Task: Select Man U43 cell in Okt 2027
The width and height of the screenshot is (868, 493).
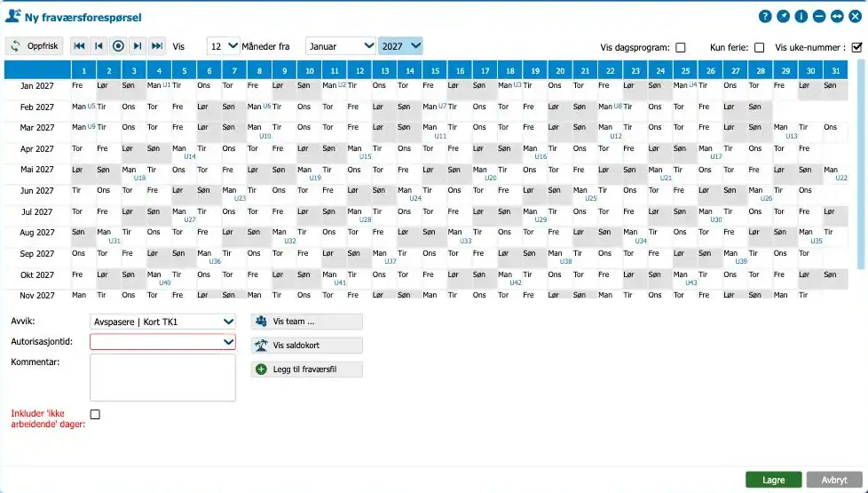Action: pyautogui.click(x=685, y=279)
